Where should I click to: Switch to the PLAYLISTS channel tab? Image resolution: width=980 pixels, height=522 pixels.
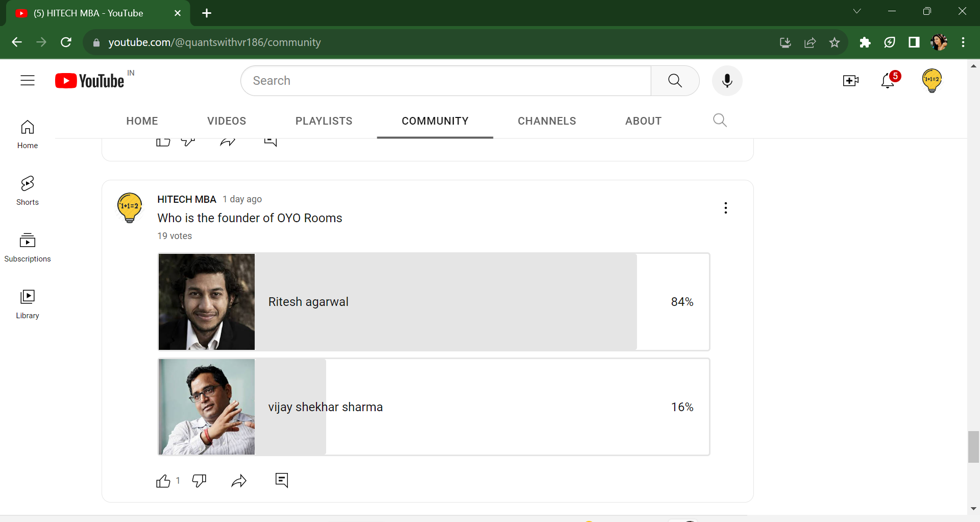pos(324,121)
